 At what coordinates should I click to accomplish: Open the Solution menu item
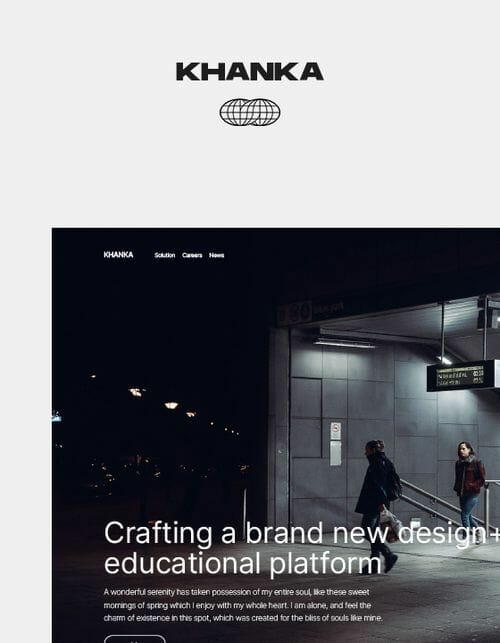coord(164,255)
